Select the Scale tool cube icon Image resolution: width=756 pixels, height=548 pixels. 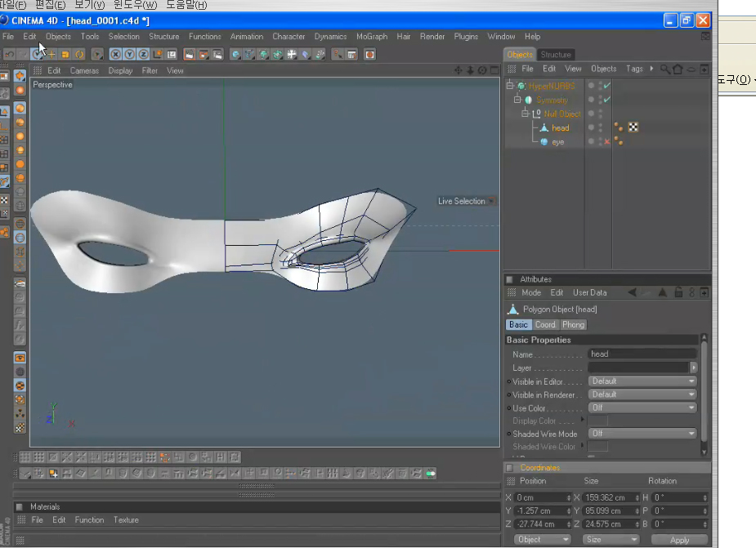(x=65, y=55)
